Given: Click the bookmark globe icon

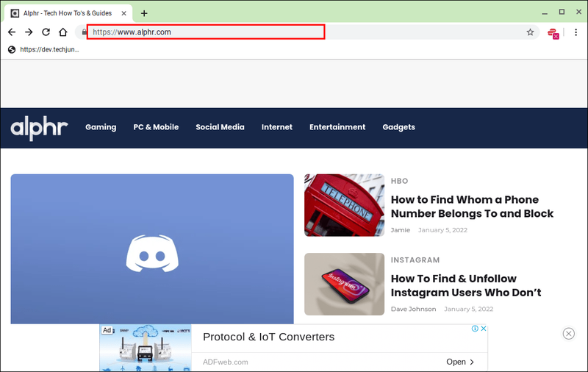Looking at the screenshot, I should coord(12,49).
